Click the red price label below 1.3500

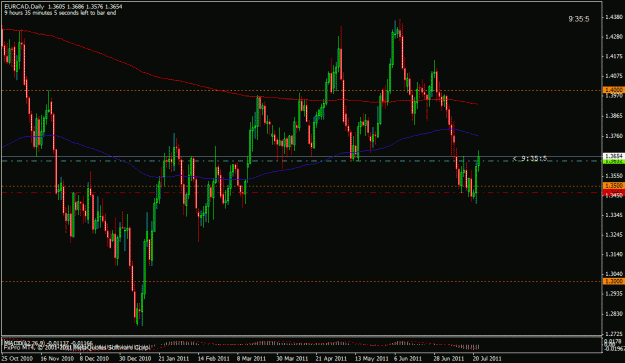[613, 192]
